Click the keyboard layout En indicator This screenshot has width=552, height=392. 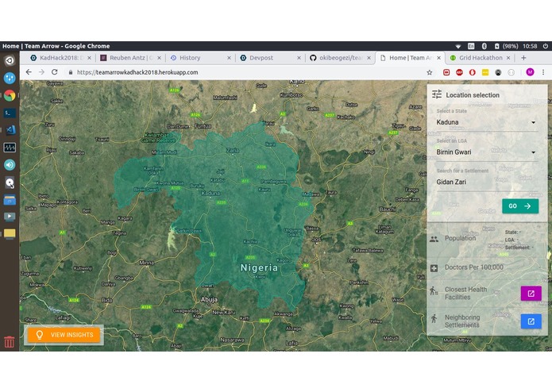(x=471, y=46)
